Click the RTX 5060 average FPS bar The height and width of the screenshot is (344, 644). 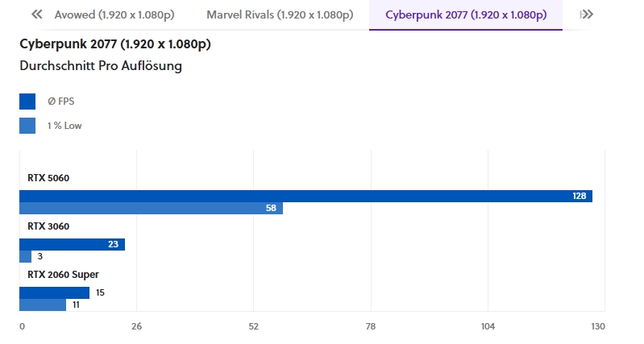pyautogui.click(x=305, y=196)
